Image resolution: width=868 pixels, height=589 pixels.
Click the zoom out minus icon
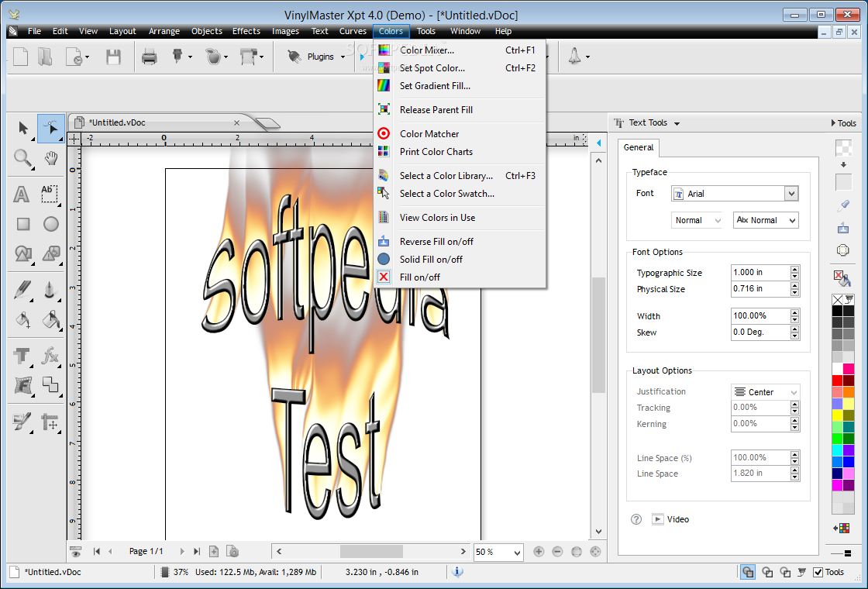557,551
